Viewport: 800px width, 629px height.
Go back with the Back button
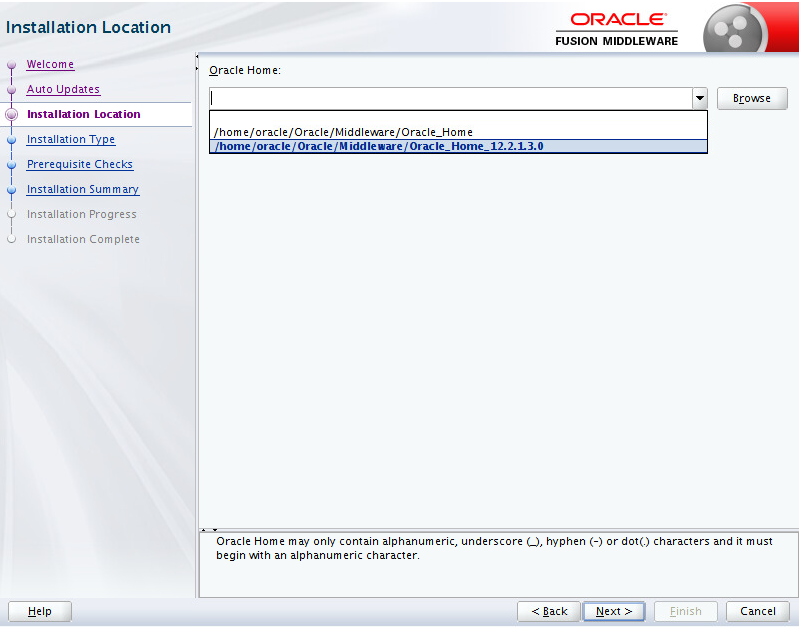[549, 611]
